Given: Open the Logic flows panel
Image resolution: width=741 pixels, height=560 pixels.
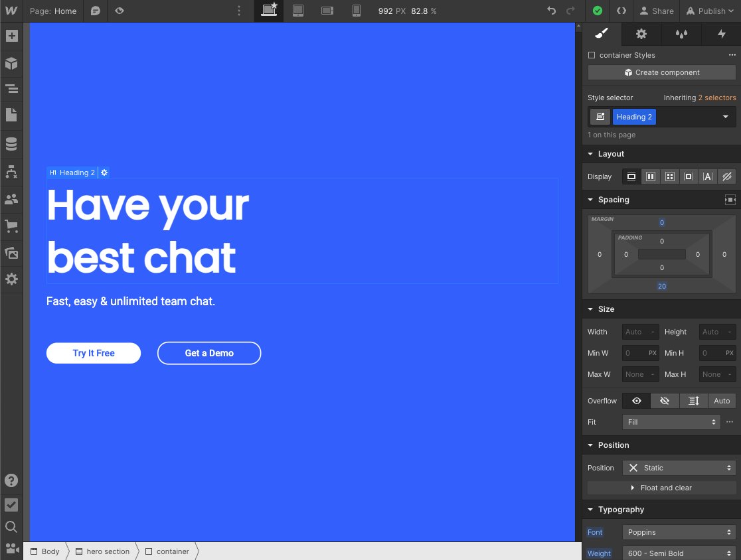Looking at the screenshot, I should 11,171.
